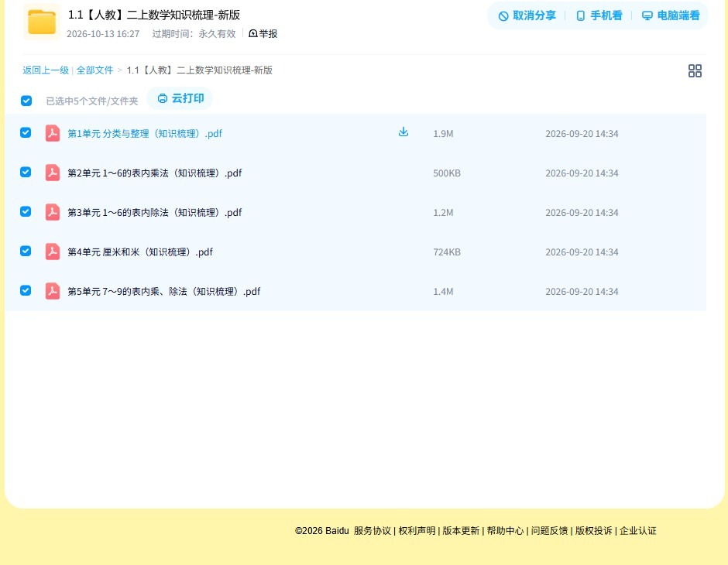The width and height of the screenshot is (728, 565).
Task: Click the 1.2M file size value
Action: [443, 212]
